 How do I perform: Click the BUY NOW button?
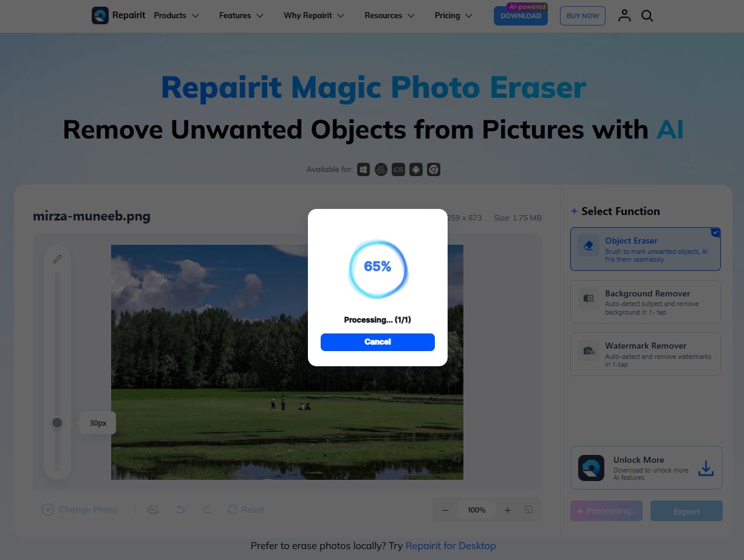[582, 16]
